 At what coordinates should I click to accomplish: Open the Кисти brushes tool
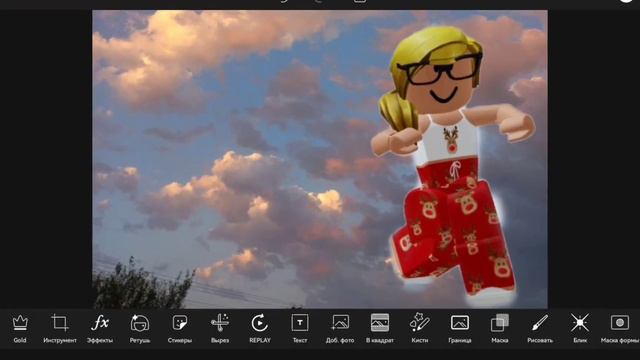click(420, 328)
